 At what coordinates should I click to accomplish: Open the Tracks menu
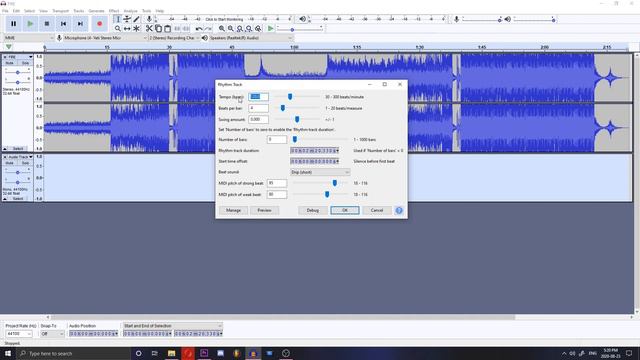pyautogui.click(x=79, y=11)
